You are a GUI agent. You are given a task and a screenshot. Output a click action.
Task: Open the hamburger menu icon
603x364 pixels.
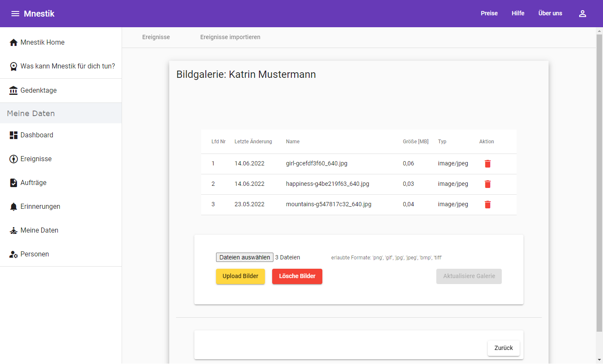pyautogui.click(x=15, y=14)
